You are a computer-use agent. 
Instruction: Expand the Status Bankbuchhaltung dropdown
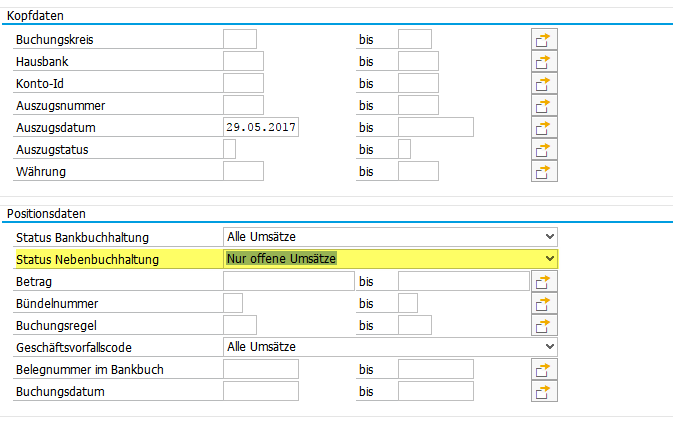point(548,237)
